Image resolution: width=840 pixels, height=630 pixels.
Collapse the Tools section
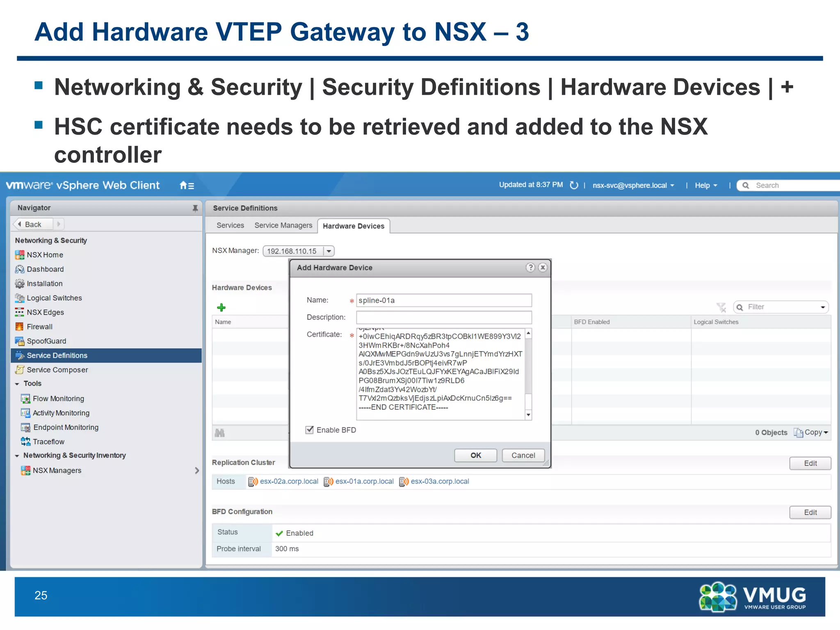[17, 384]
